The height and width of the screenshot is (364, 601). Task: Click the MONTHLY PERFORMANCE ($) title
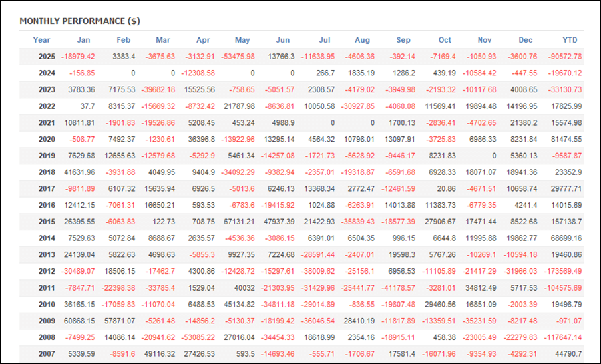(x=79, y=21)
